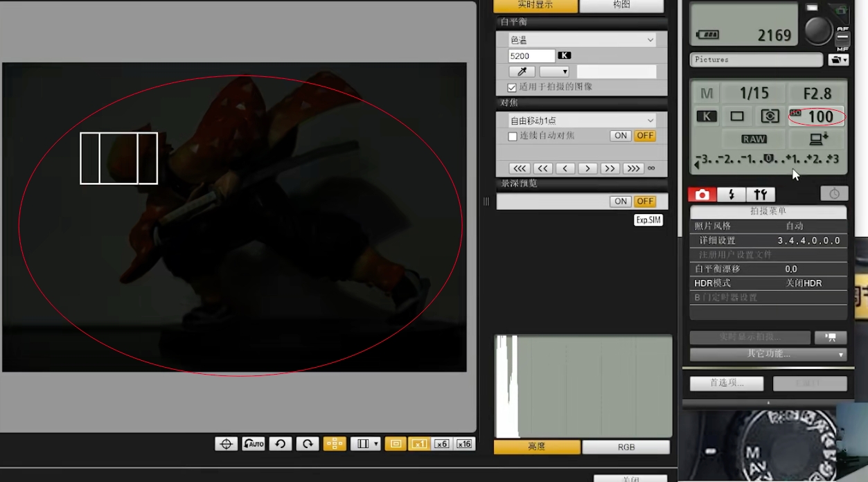The image size is (868, 482).
Task: Show the 亮度 histogram
Action: 537,447
